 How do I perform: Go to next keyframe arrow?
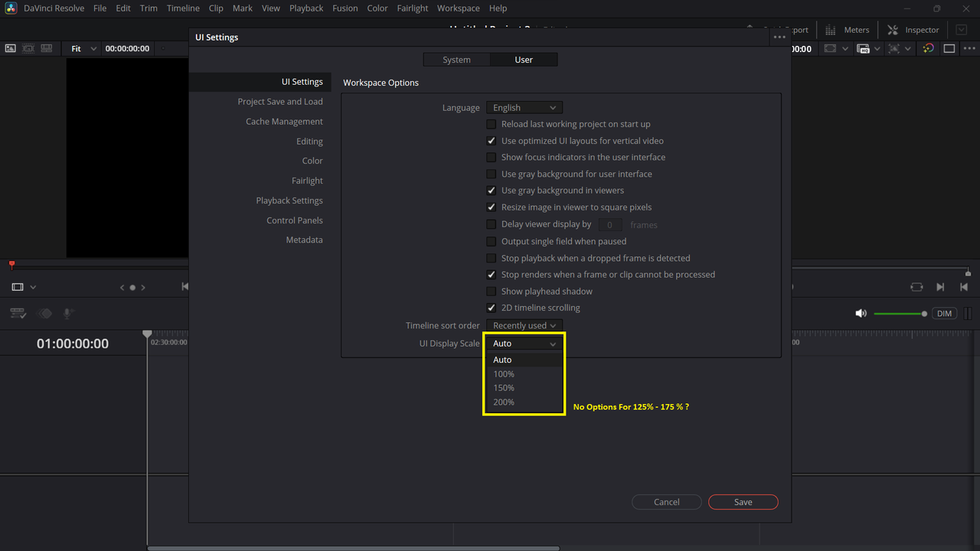pyautogui.click(x=143, y=288)
